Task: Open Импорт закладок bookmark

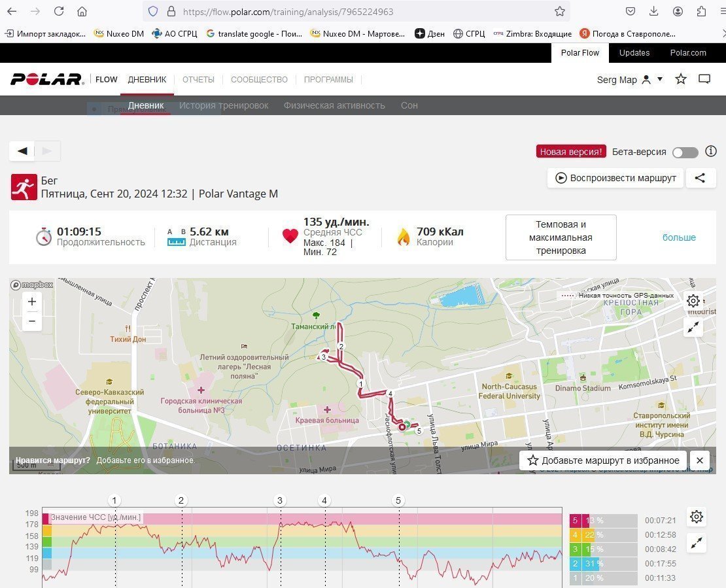Action: [45, 33]
